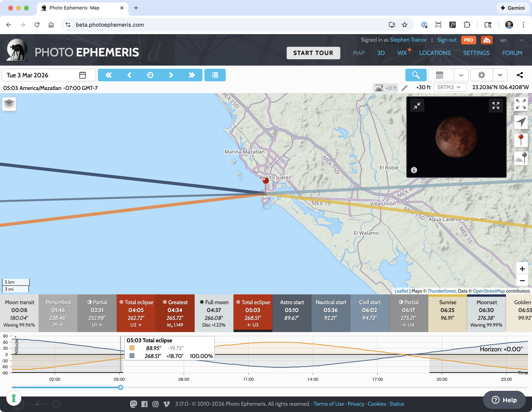Jump to current time clock icon
Screen dimensions: 532x412
(x=150, y=75)
